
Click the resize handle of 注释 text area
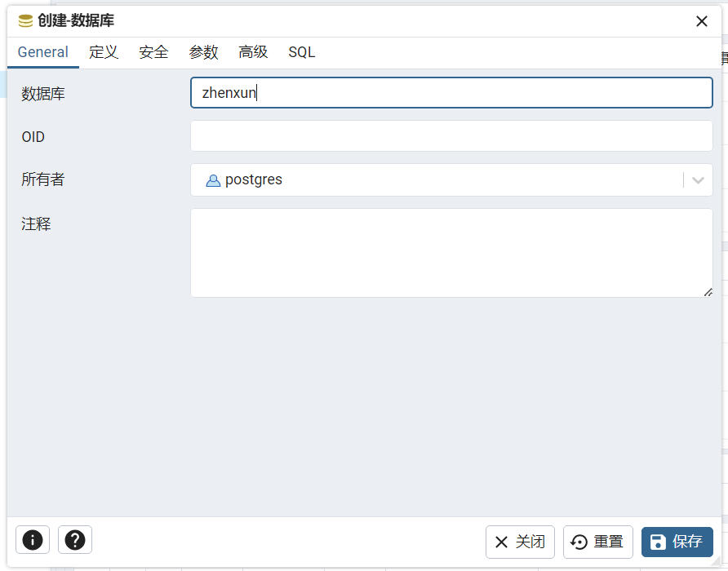tap(708, 292)
